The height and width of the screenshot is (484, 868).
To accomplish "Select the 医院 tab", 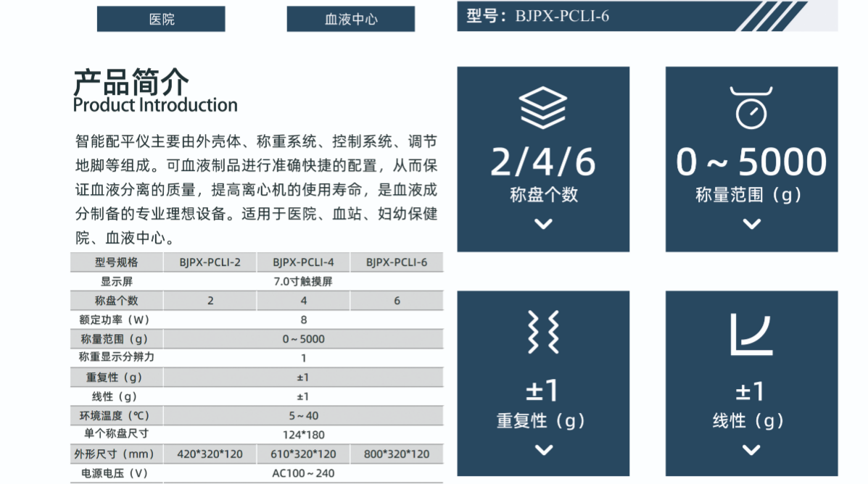I will (x=161, y=19).
